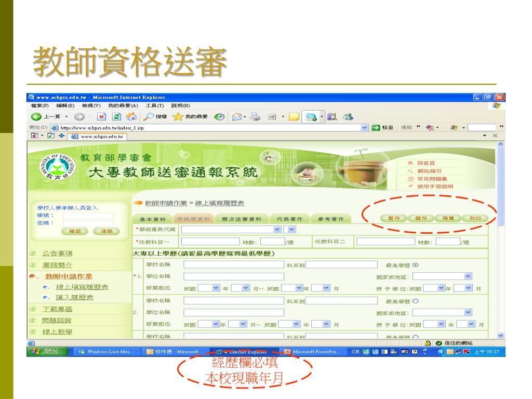Switch to the 代表著作 tab
532x399 pixels.
click(x=289, y=219)
